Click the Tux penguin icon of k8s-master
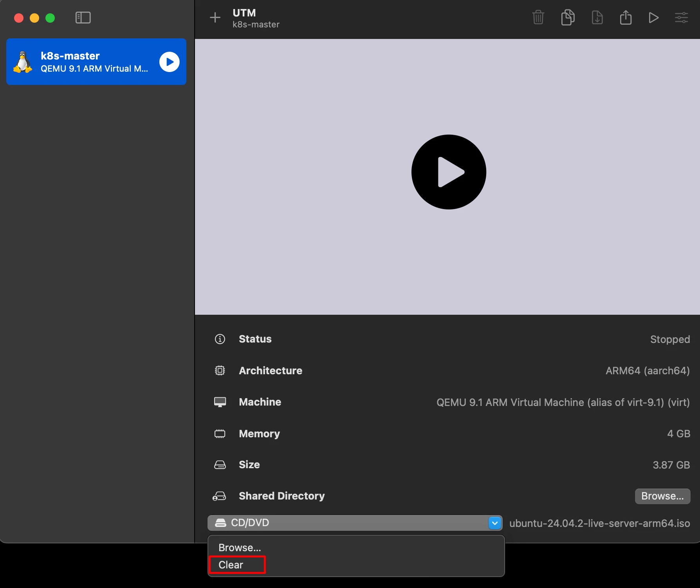This screenshot has height=588, width=700. (23, 62)
